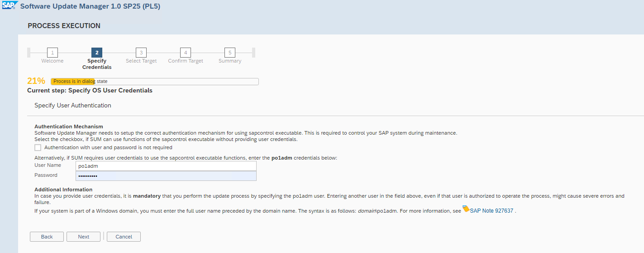Click the Software Update Manager title text

point(90,6)
